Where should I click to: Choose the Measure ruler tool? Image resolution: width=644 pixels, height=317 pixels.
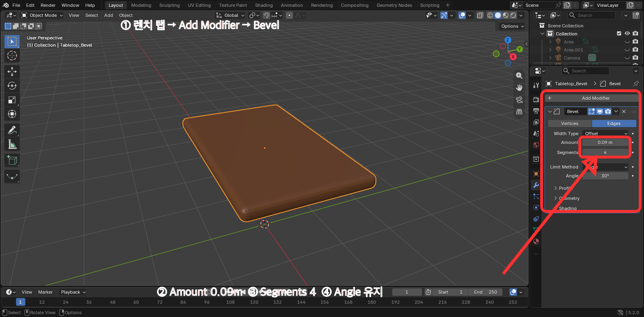(12, 144)
